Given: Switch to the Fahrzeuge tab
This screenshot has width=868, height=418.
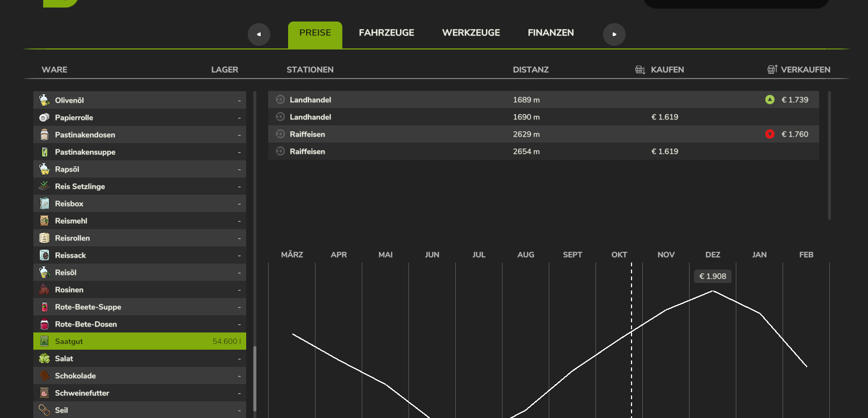Looking at the screenshot, I should click(386, 33).
